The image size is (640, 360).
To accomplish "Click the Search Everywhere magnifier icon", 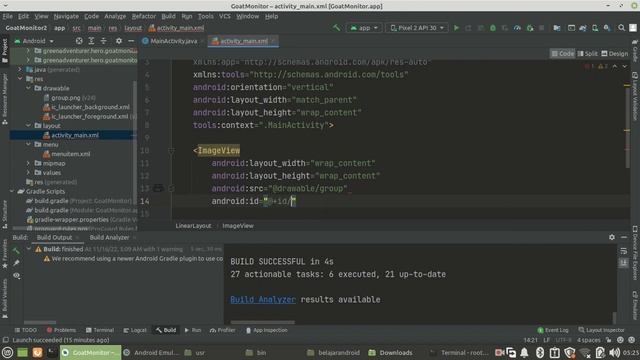I will 621,28.
